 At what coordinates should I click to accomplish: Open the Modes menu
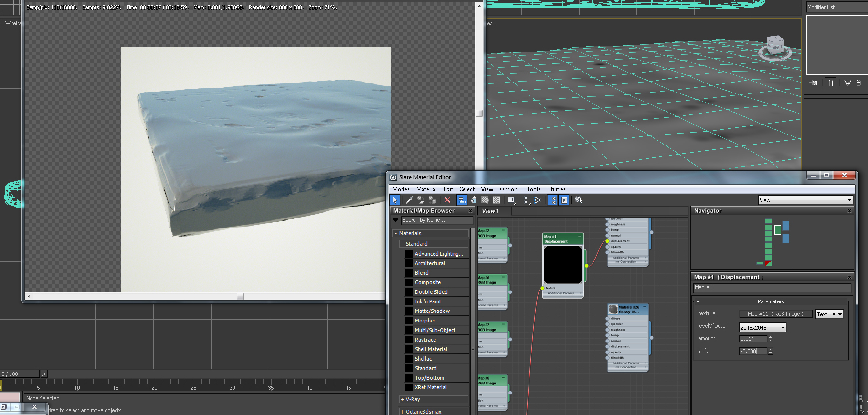401,189
